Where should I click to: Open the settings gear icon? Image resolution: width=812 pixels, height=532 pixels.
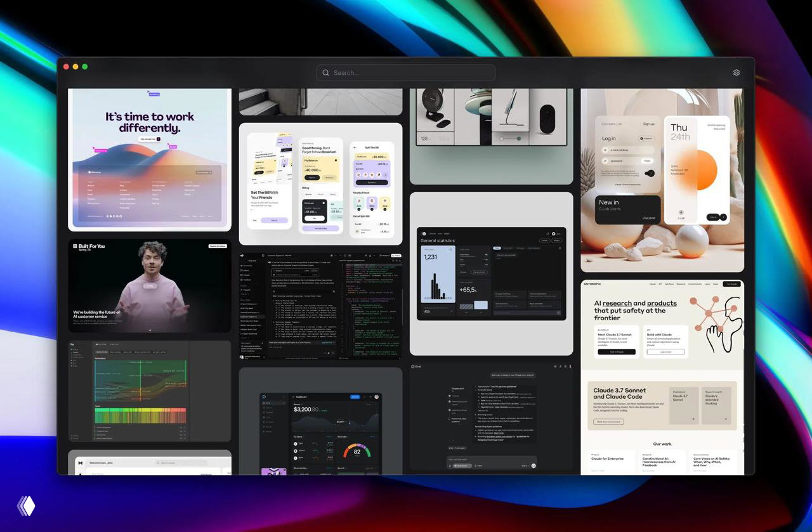click(736, 72)
